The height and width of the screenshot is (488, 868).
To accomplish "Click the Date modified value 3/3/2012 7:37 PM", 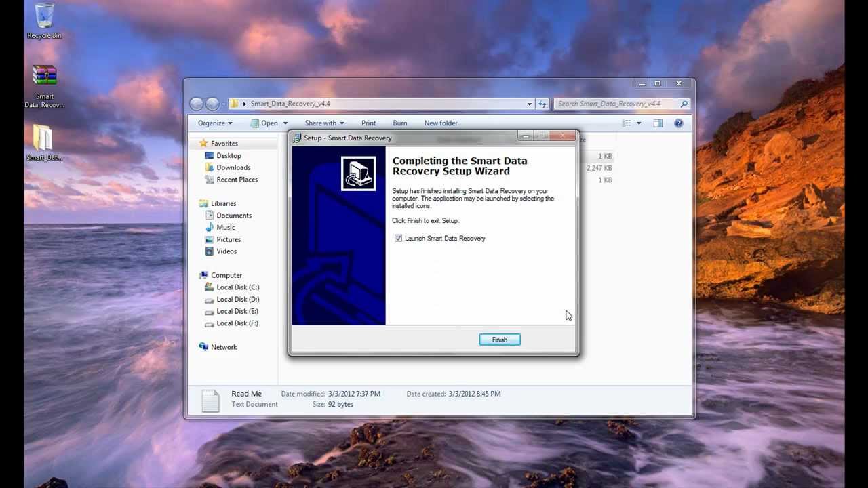I will [x=354, y=394].
